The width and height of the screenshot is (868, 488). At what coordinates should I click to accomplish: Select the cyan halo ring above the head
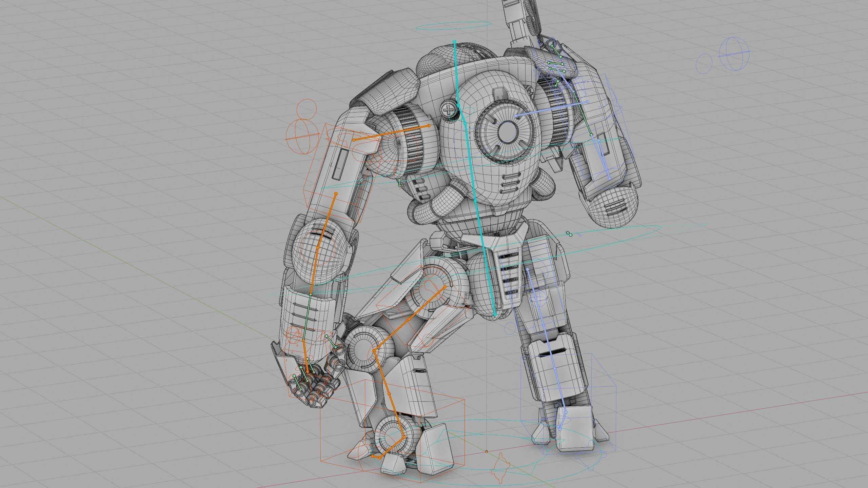[453, 25]
